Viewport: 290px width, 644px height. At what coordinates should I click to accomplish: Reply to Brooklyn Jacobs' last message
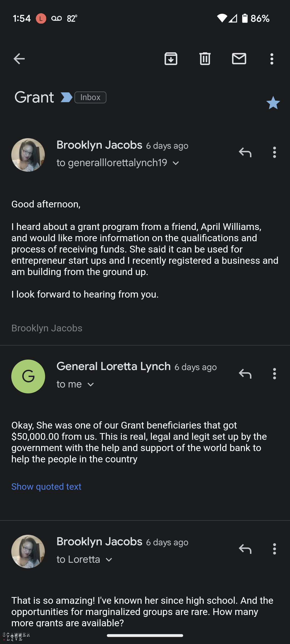tap(245, 549)
